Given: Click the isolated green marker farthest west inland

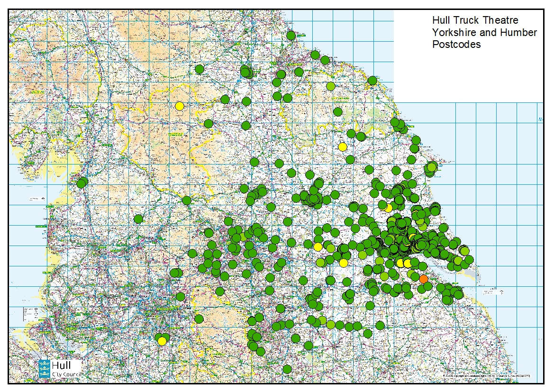Looking at the screenshot, I should [x=138, y=219].
